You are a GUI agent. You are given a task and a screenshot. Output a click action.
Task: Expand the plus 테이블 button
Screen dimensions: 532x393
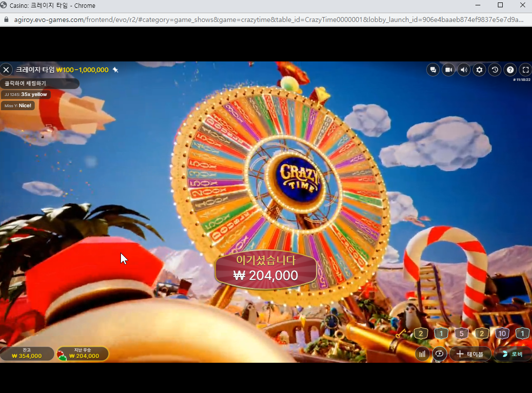point(470,354)
